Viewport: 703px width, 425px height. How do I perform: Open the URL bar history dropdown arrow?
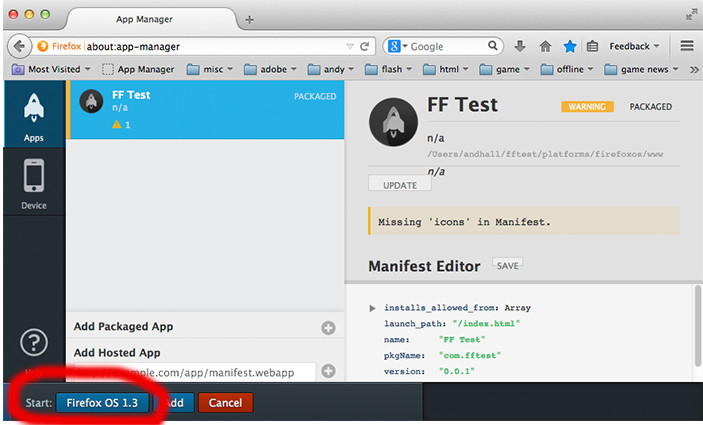coord(350,46)
